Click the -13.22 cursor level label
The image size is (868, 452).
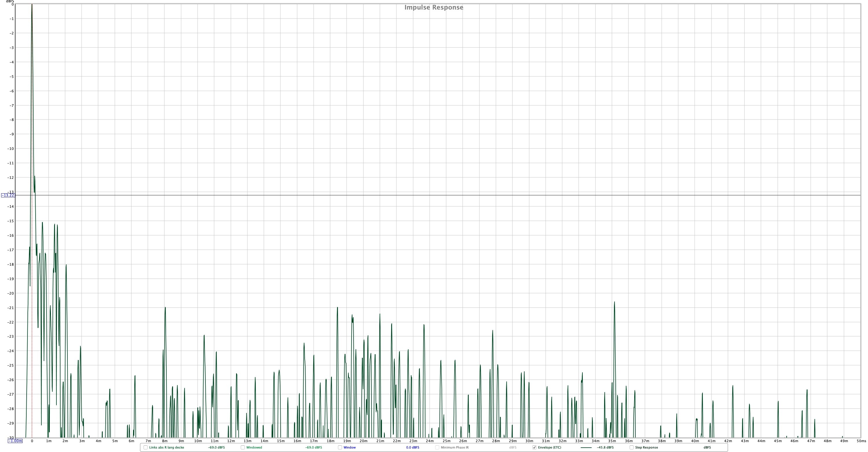tap(8, 196)
